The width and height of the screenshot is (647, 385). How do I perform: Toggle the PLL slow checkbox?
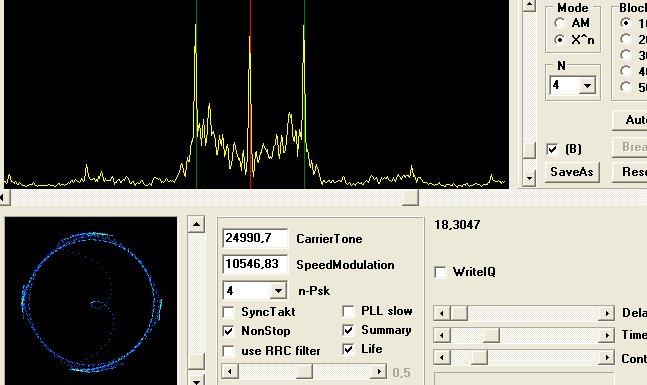pyautogui.click(x=348, y=311)
